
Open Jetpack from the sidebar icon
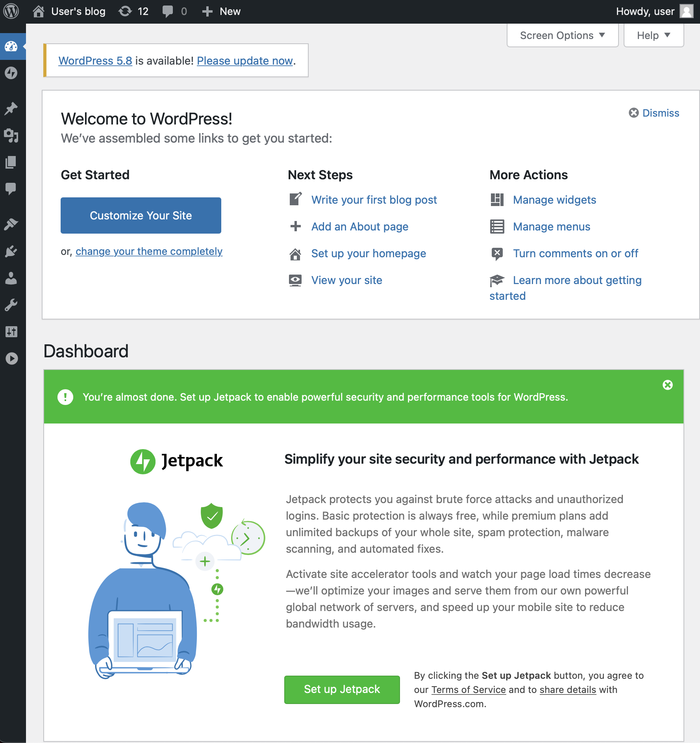(x=12, y=73)
